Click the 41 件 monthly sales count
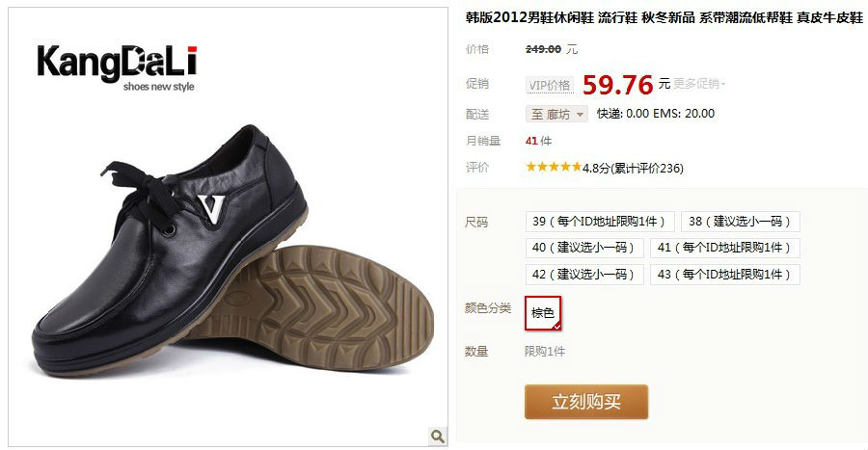The height and width of the screenshot is (450, 868). click(x=538, y=141)
